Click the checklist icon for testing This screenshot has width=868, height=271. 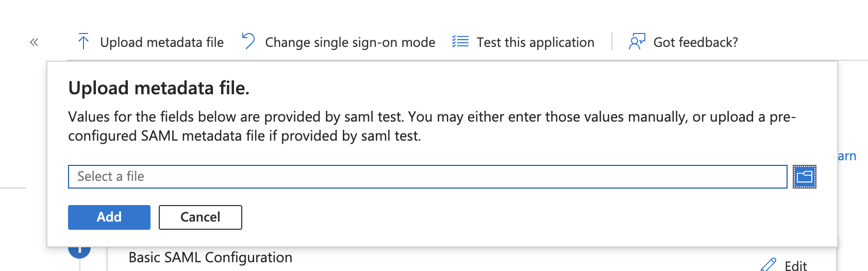point(460,42)
